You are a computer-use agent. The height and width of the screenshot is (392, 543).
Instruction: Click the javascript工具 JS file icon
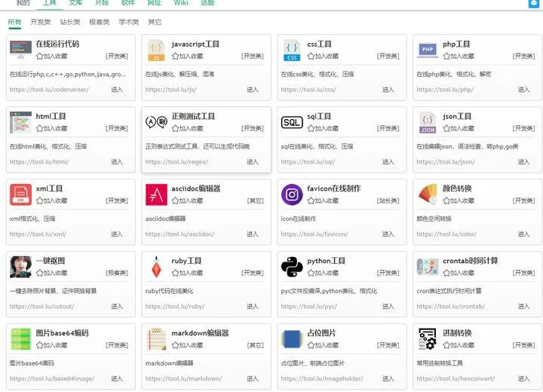pos(156,51)
